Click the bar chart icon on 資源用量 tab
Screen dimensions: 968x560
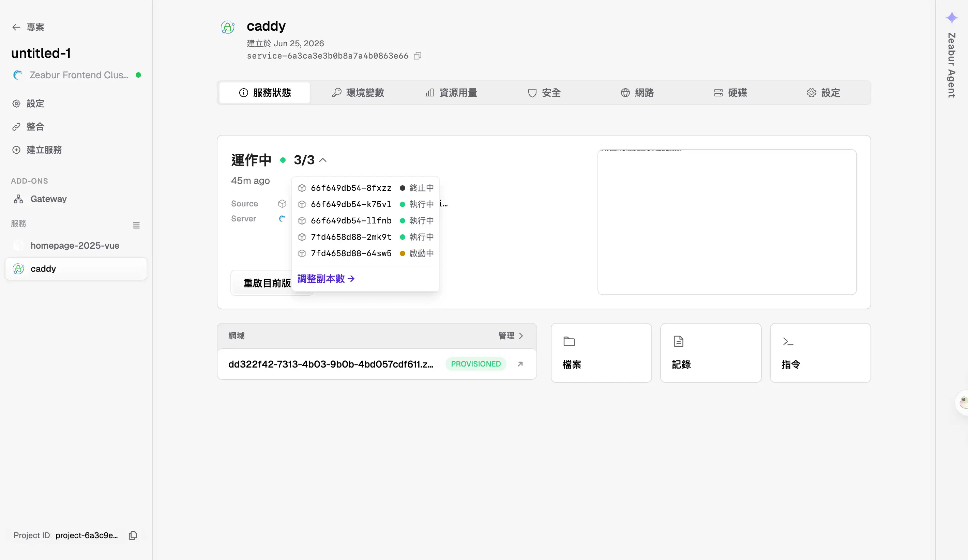click(x=429, y=93)
